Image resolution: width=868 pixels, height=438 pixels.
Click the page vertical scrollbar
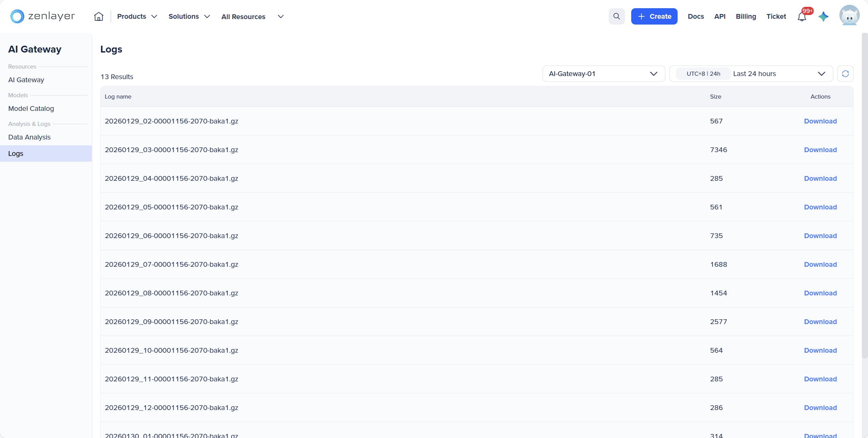click(x=864, y=194)
